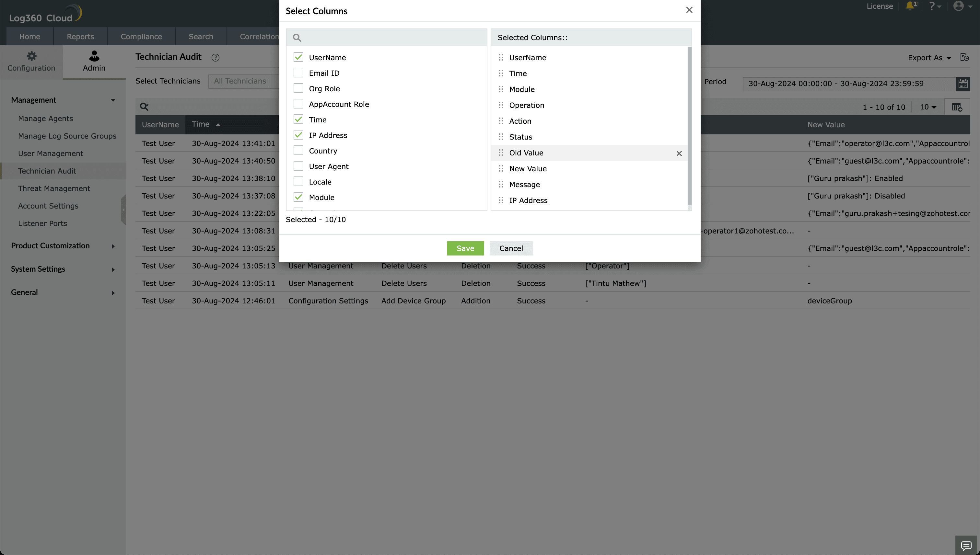
Task: Select the Reports tab in top navigation
Action: (80, 36)
